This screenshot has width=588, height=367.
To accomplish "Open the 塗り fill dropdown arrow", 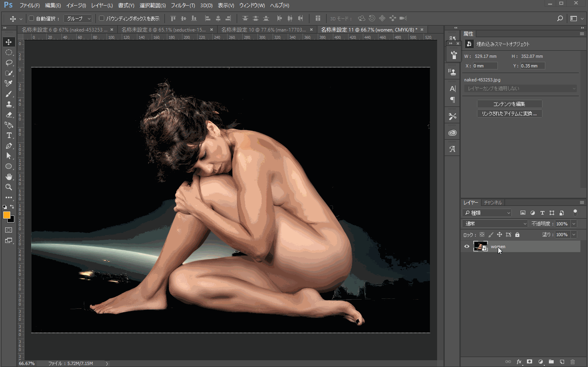I will 574,235.
